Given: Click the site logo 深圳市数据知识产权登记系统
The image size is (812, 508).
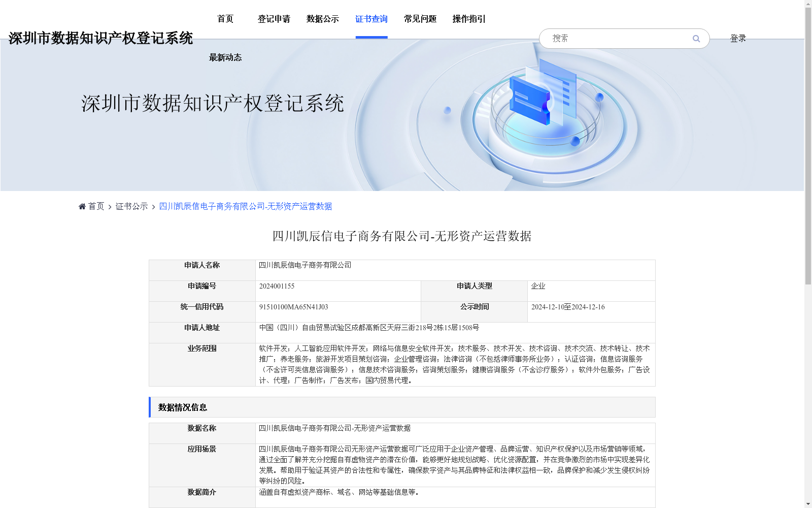Looking at the screenshot, I should [x=100, y=38].
